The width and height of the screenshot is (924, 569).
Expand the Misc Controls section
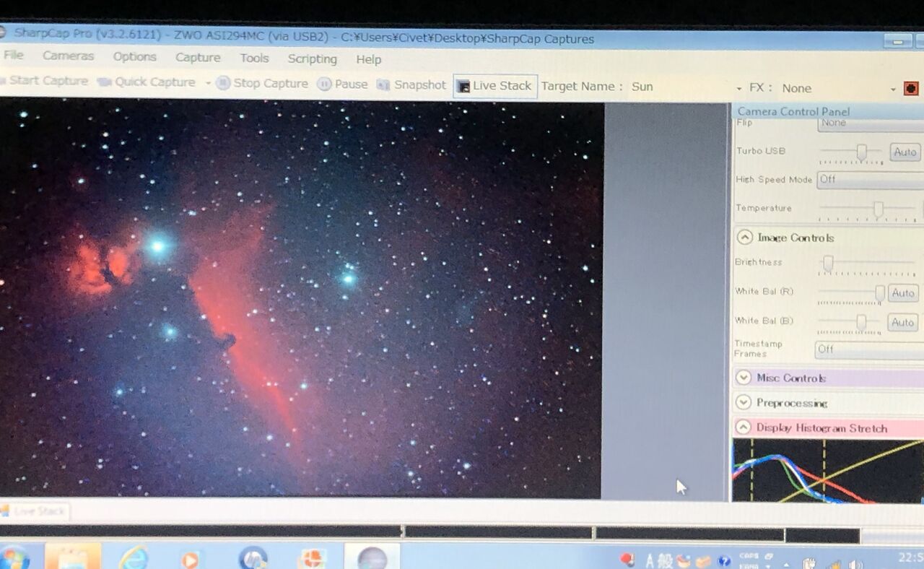click(x=743, y=377)
